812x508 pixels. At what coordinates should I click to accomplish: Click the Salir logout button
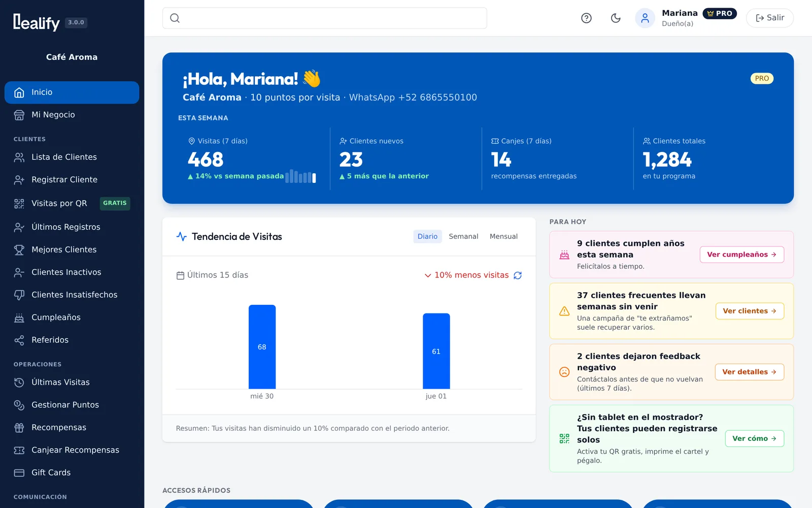(770, 18)
